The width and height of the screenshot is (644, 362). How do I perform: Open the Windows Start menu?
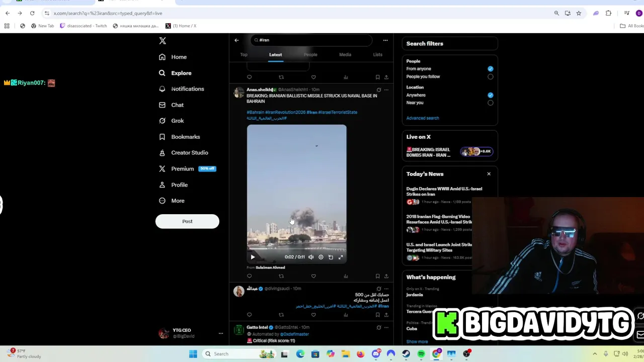pyautogui.click(x=193, y=354)
